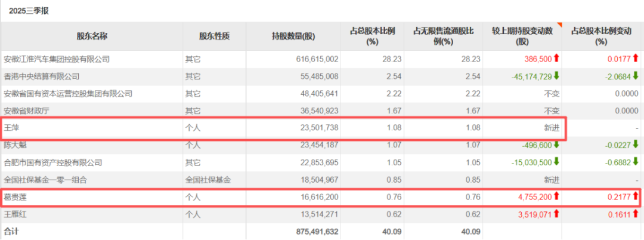The height and width of the screenshot is (240, 644).
Task: Select shareholder 安徽省国有资本运营控股集团有限公司
Action: 68,94
